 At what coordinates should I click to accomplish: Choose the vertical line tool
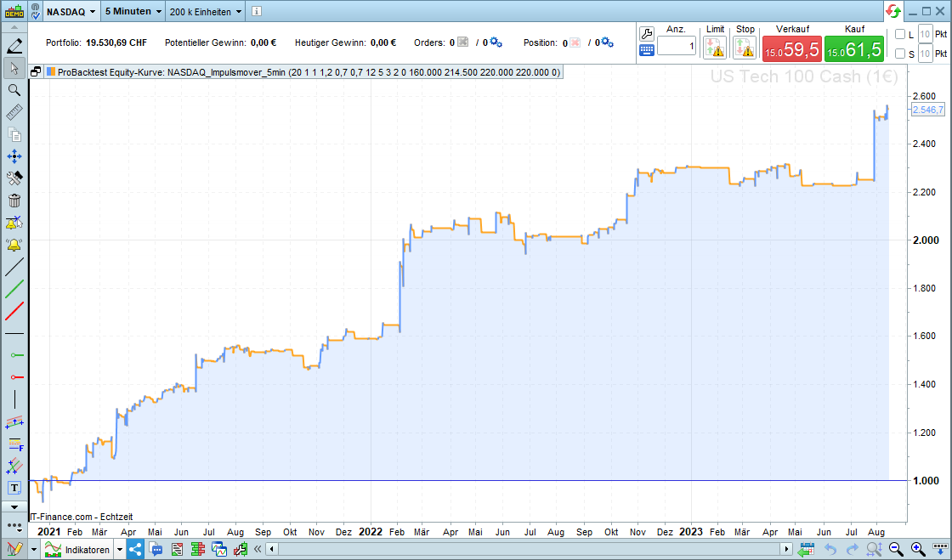[14, 399]
